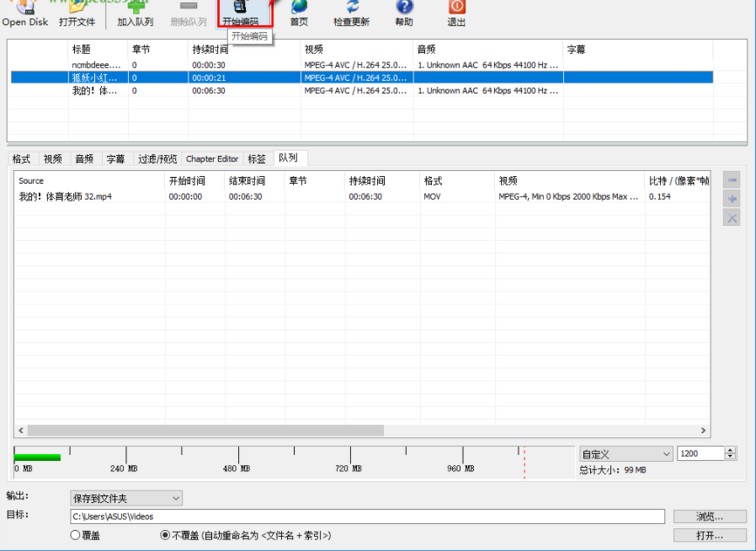Switch to the Chapter Editor tab
This screenshot has width=756, height=551.
point(211,158)
